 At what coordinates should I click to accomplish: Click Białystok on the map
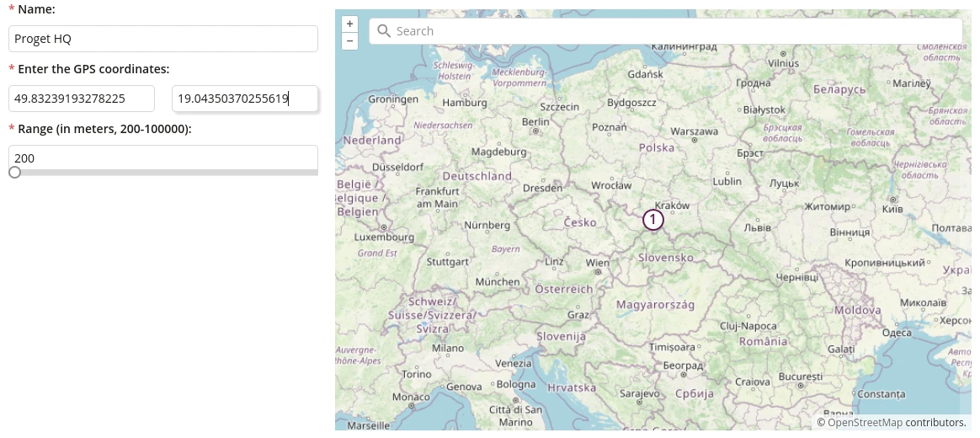[x=764, y=109]
